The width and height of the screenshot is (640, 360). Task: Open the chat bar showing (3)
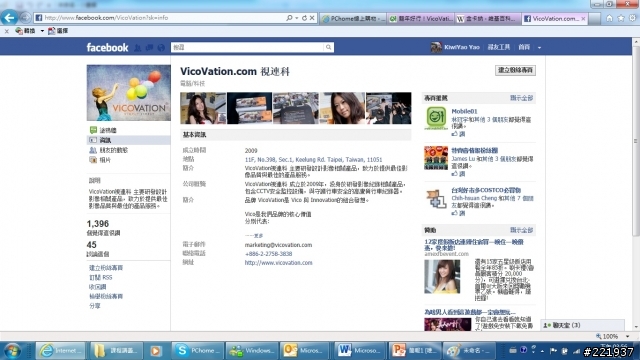[582, 325]
